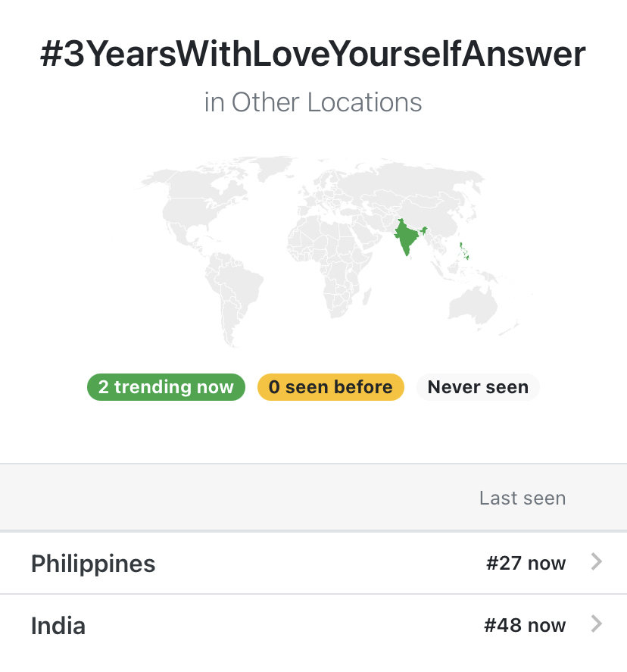Click India highlighted green on the map
Viewport: 627px width, 672px height.
coord(407,236)
